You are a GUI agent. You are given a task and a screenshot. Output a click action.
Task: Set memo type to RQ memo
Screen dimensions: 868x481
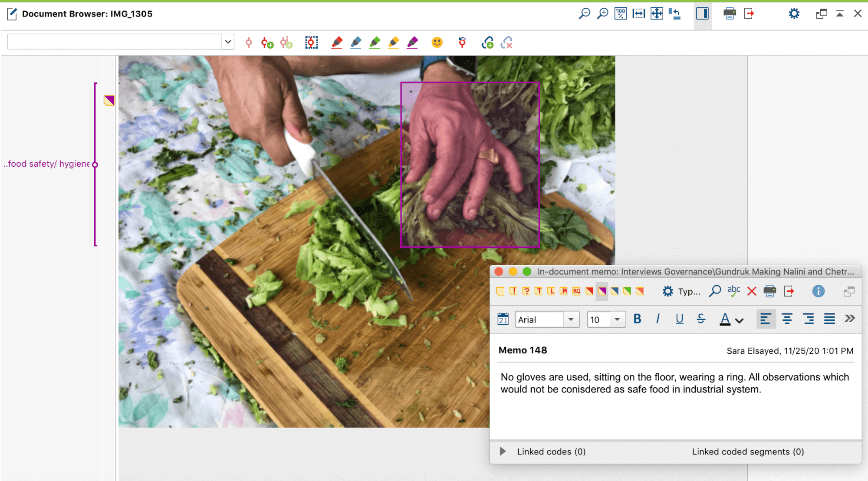[x=576, y=291]
